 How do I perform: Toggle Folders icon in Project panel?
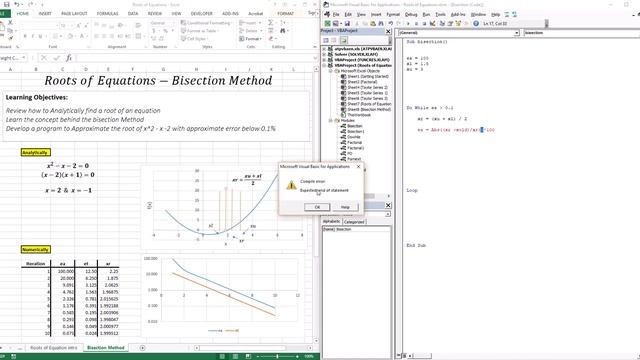click(x=343, y=40)
